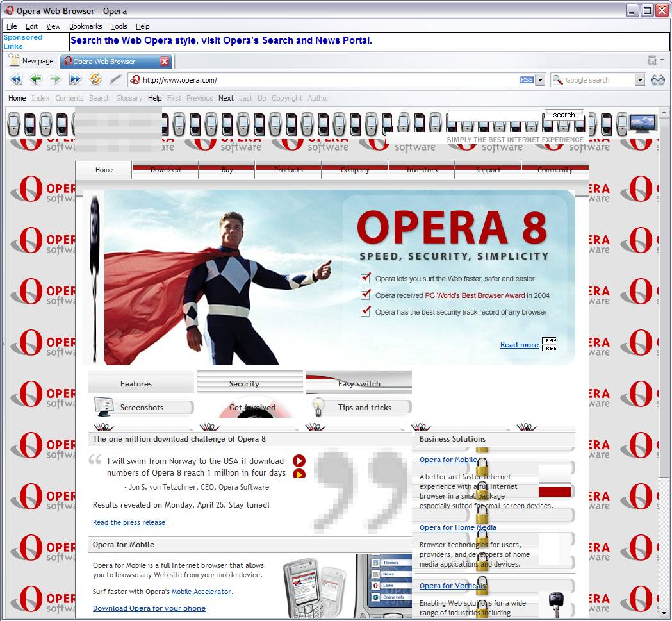672x621 pixels.
Task: Focus the page search text box
Action: 493,115
